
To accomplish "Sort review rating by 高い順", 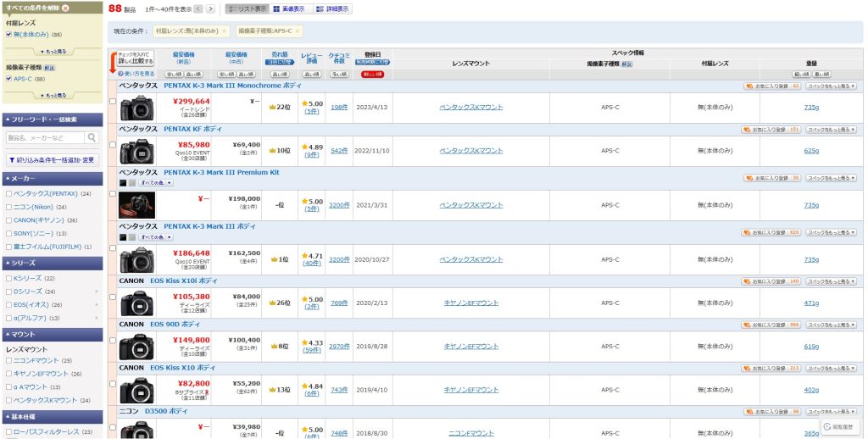I will [312, 74].
